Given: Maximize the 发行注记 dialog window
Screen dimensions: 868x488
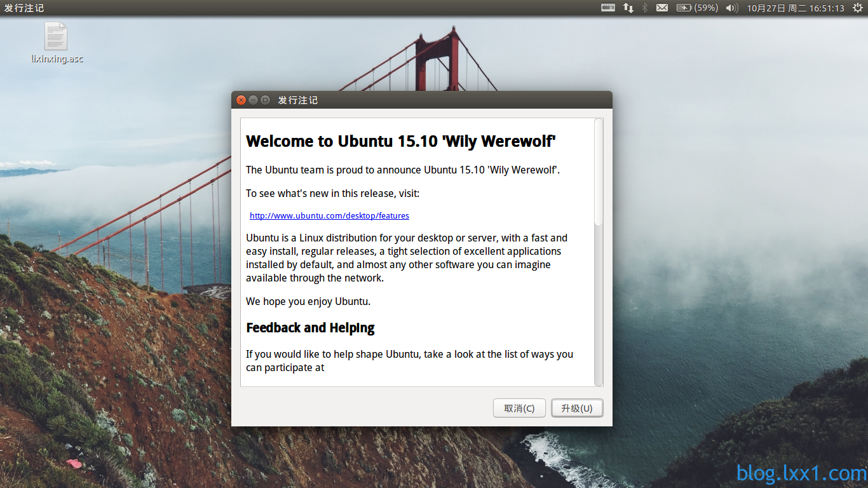Looking at the screenshot, I should [x=266, y=100].
